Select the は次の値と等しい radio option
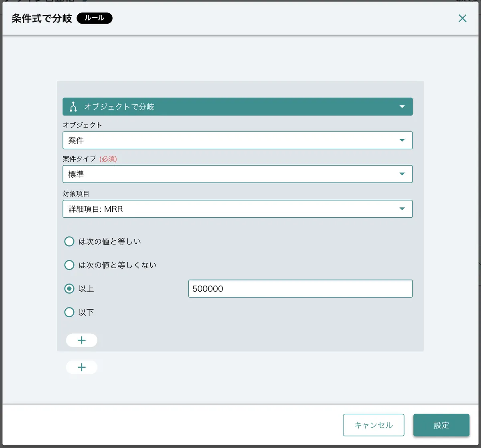The width and height of the screenshot is (481, 448). coord(69,241)
